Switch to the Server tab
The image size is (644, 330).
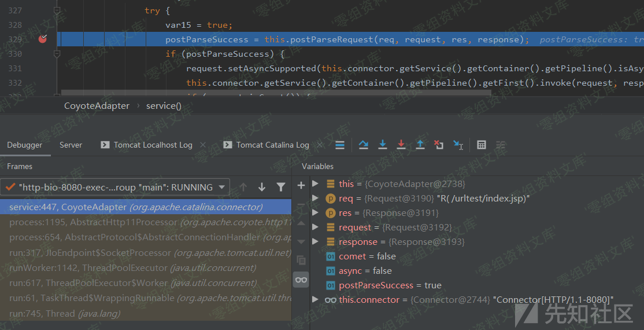coord(71,145)
